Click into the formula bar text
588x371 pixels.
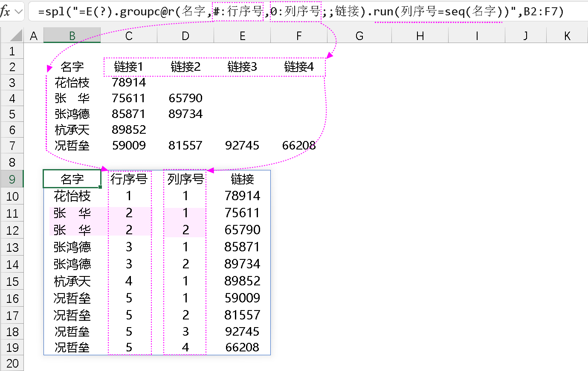pyautogui.click(x=298, y=12)
